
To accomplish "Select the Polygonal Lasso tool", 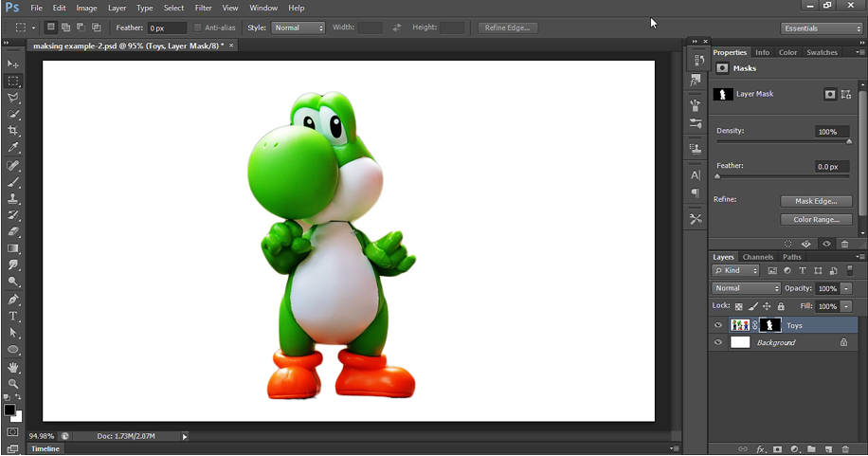I will [x=13, y=98].
